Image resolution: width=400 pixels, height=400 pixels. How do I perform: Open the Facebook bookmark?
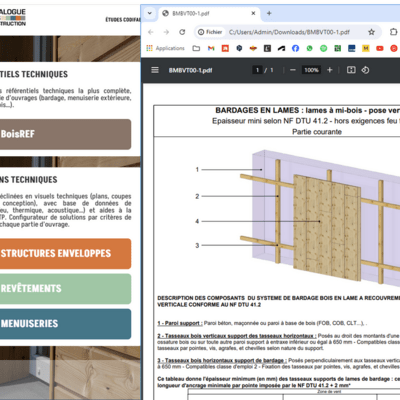pyautogui.click(x=295, y=48)
